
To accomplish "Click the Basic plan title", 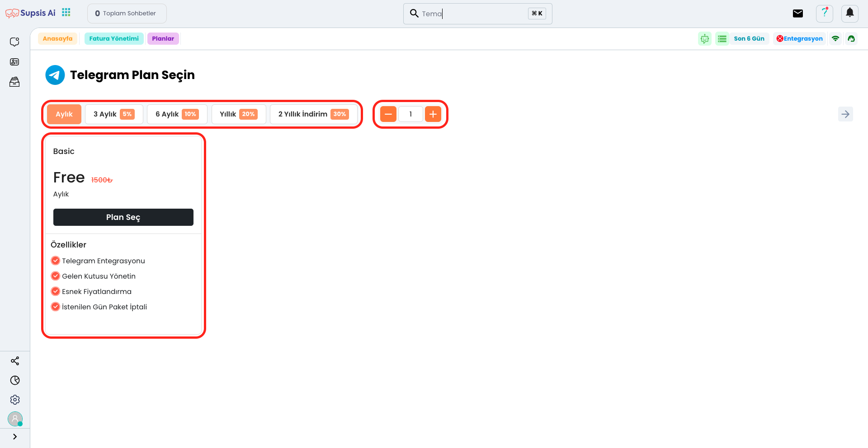I will [x=64, y=151].
